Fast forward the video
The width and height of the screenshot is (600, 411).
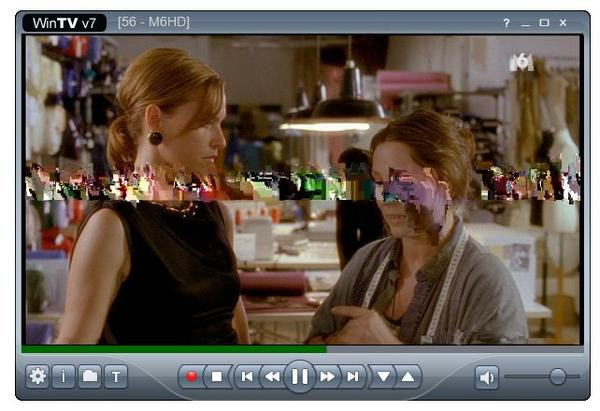327,377
